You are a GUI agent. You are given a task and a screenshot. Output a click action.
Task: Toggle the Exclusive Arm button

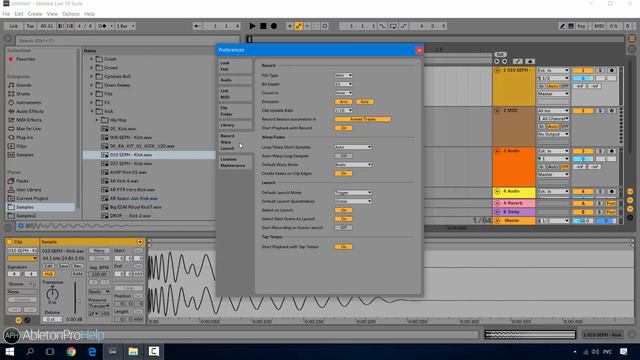pos(343,102)
